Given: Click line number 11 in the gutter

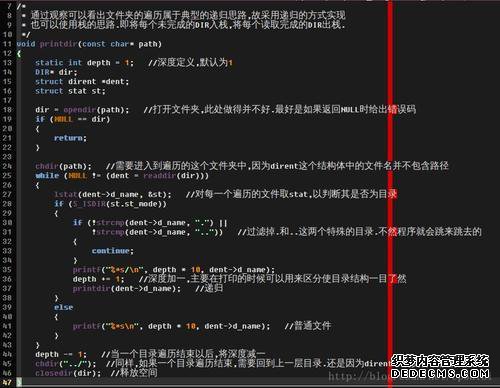Looking at the screenshot, I should point(7,44).
